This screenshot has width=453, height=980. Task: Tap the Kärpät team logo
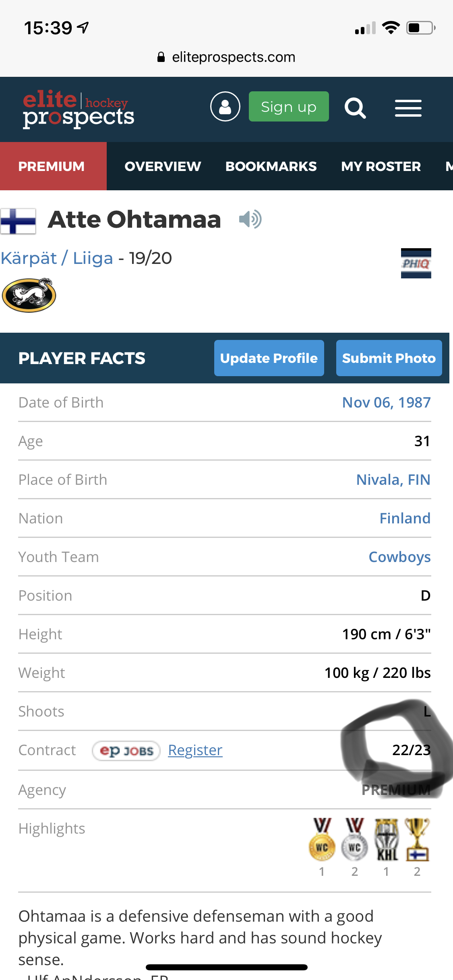[29, 295]
